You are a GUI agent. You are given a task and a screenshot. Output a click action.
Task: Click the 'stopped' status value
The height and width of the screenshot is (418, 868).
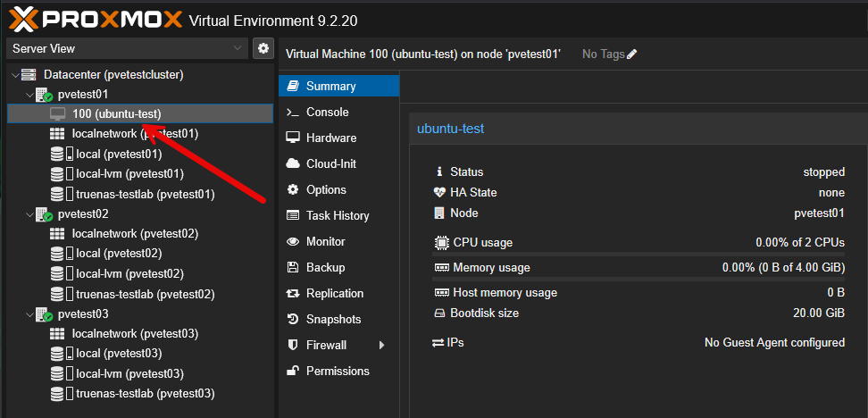823,172
